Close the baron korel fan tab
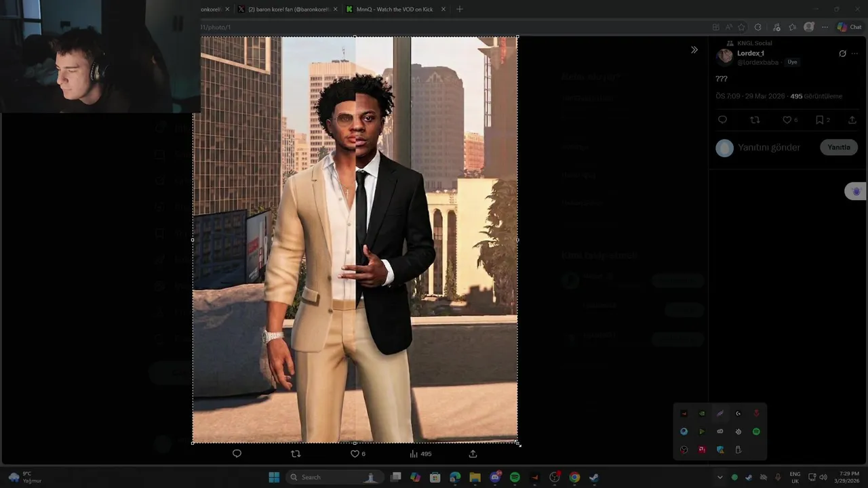The image size is (868, 488). point(335,9)
